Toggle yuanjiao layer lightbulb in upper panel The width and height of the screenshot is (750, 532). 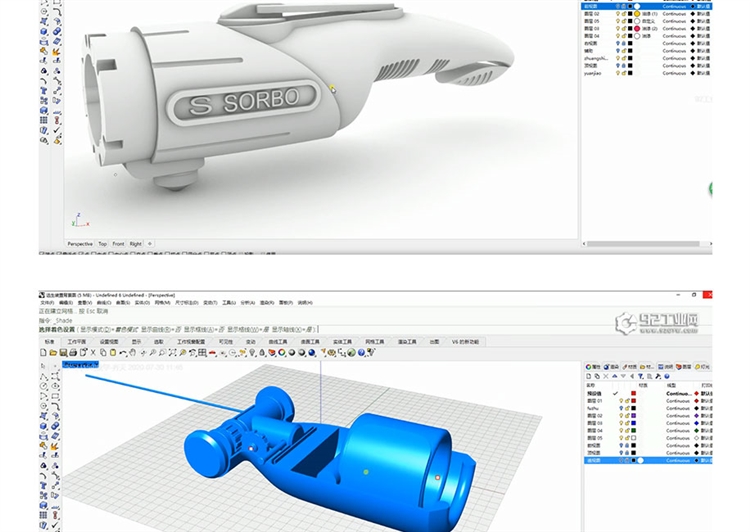pos(618,73)
